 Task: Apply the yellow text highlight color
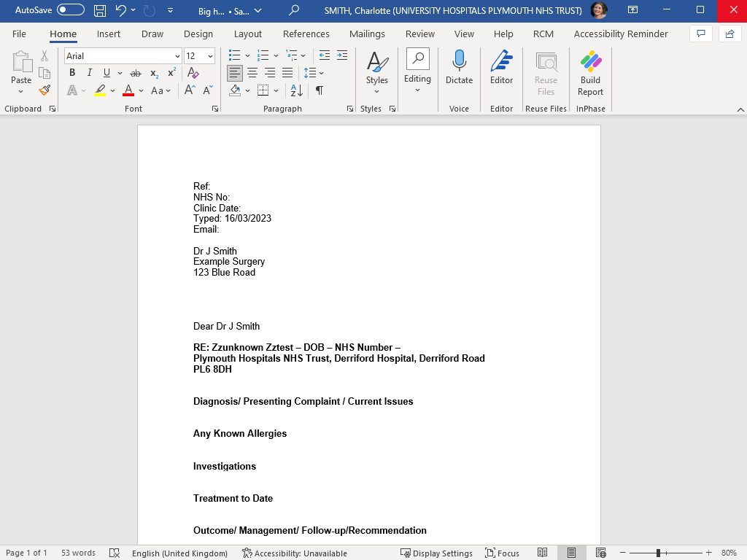tap(100, 90)
